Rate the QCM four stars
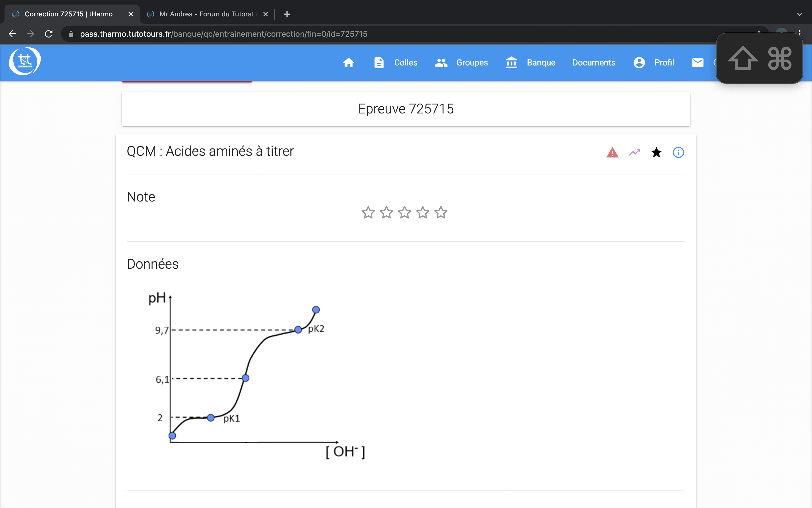This screenshot has width=812, height=508. pyautogui.click(x=422, y=212)
